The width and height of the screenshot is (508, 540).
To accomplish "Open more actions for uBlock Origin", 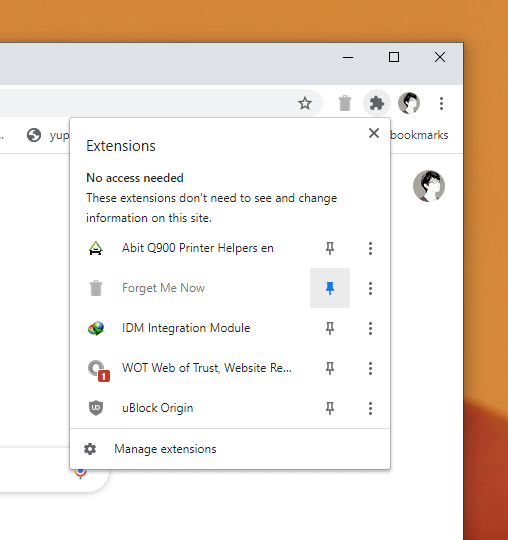I will point(370,408).
